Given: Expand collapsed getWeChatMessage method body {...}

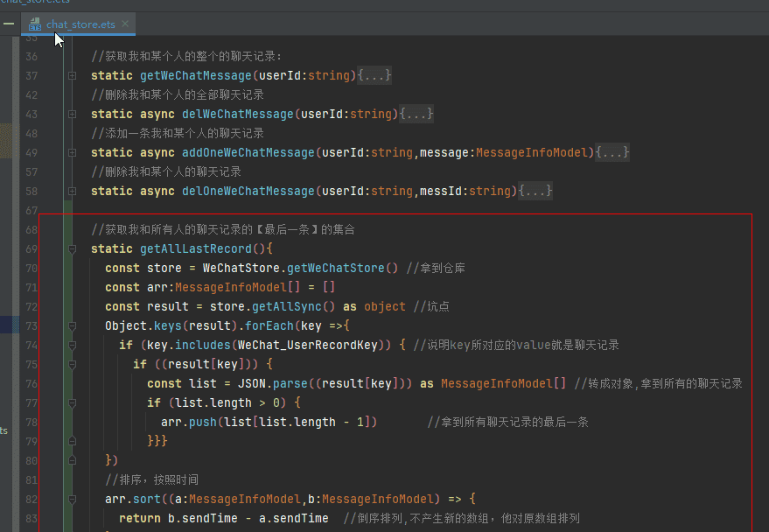Looking at the screenshot, I should [376, 75].
